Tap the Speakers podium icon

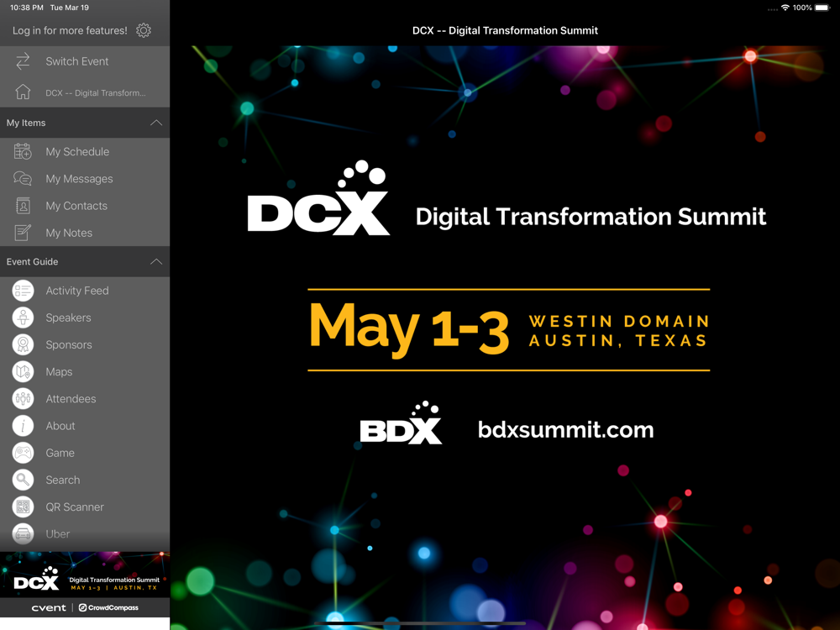[x=23, y=318]
